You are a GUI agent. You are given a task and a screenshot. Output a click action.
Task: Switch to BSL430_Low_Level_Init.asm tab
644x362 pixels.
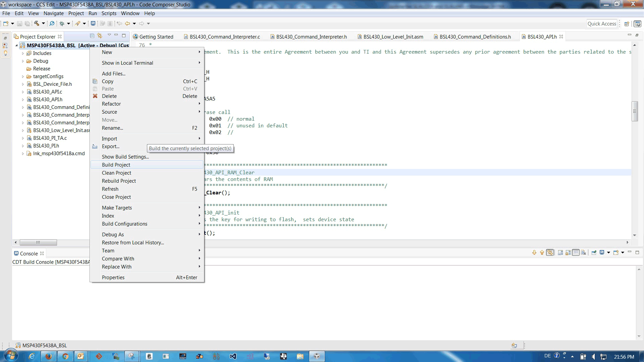[390, 37]
